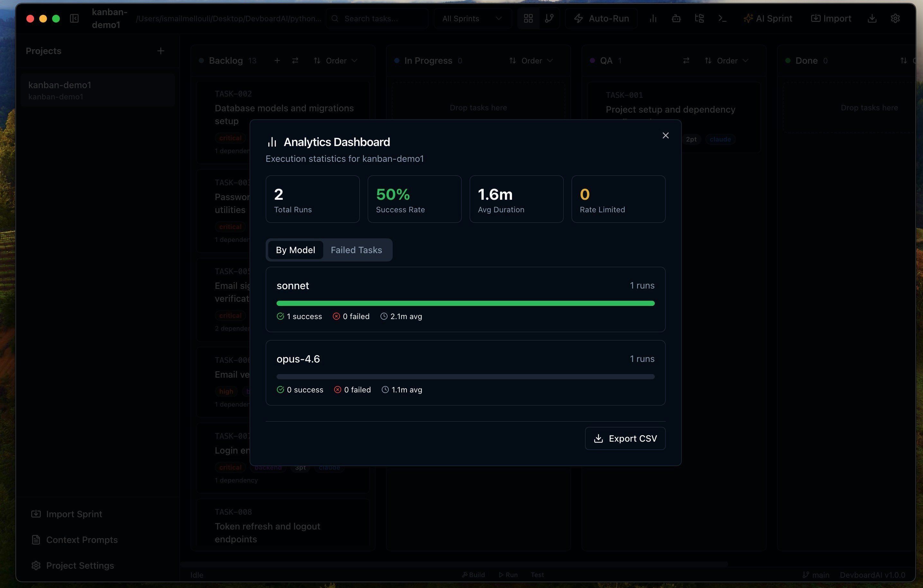Open the analytics bar chart icon
923x588 pixels.
[x=653, y=18]
